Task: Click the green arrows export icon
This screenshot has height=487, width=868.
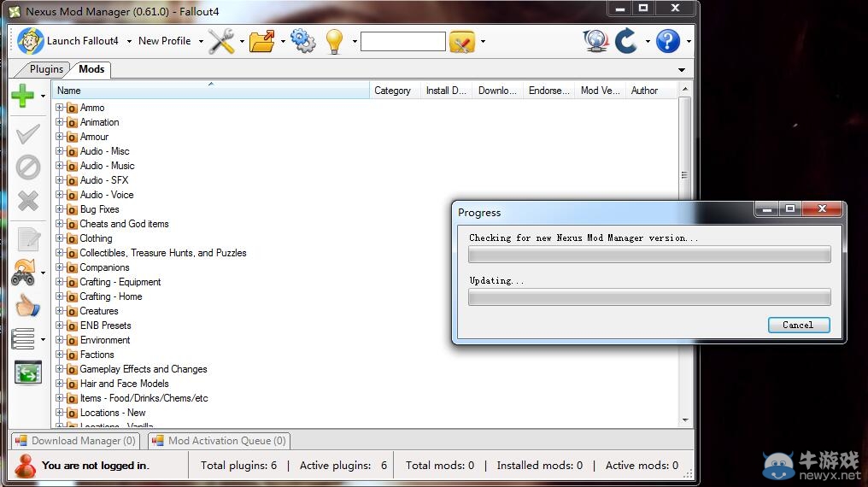Action: (28, 373)
